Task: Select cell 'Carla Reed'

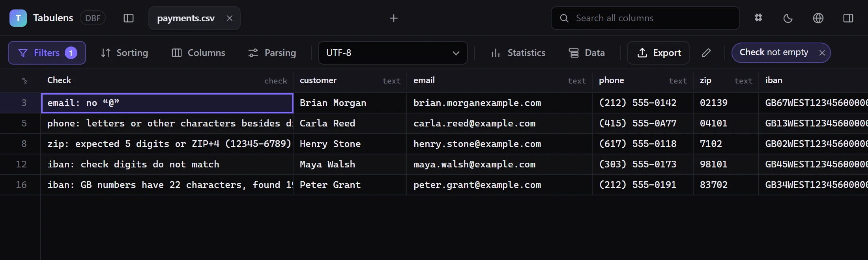Action: (350, 124)
